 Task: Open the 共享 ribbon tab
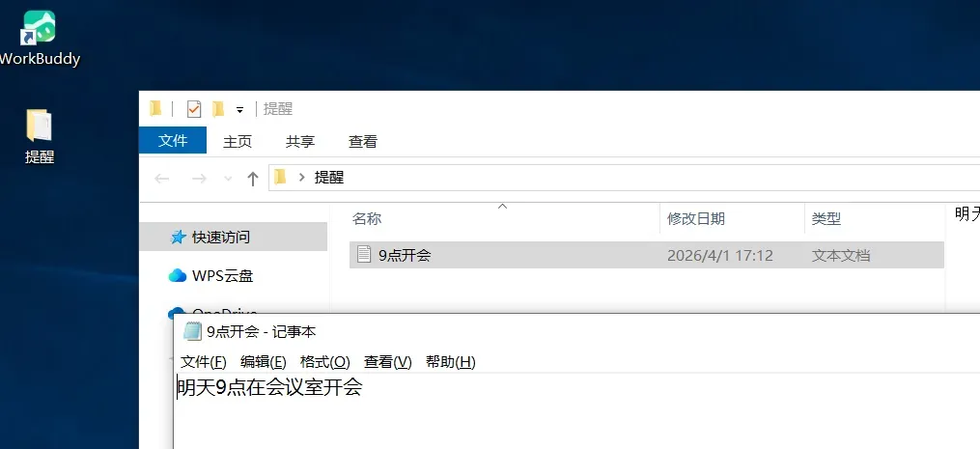[300, 142]
